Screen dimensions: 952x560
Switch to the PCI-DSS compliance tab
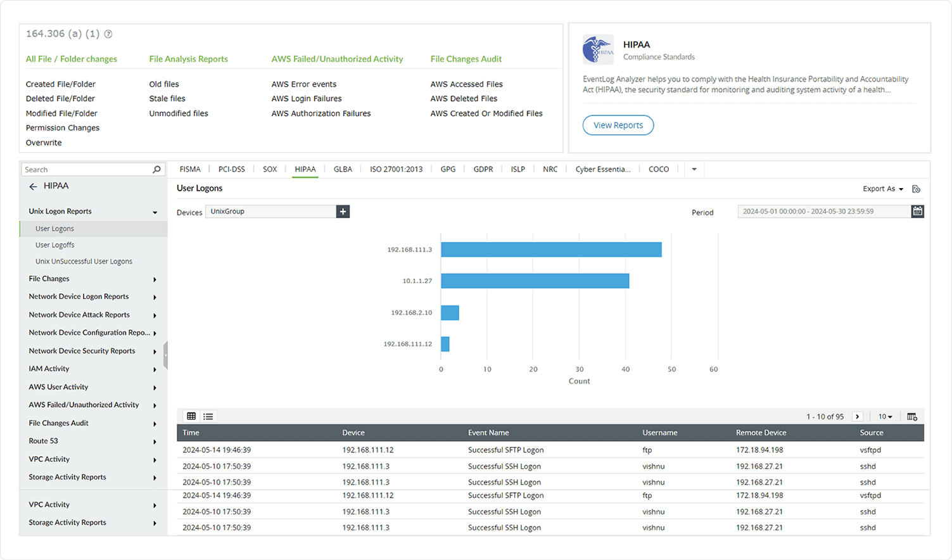pos(231,169)
